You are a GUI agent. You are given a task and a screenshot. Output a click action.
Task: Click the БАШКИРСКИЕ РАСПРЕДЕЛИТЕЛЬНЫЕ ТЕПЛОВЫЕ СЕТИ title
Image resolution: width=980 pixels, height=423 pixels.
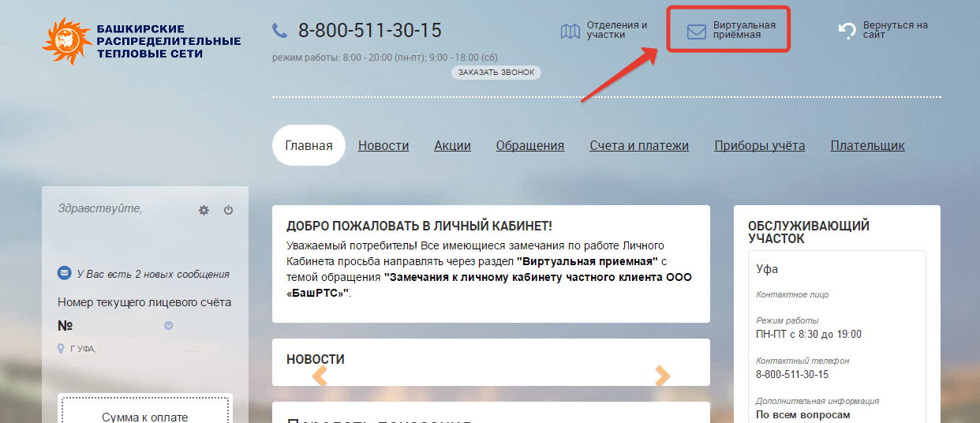(x=169, y=41)
